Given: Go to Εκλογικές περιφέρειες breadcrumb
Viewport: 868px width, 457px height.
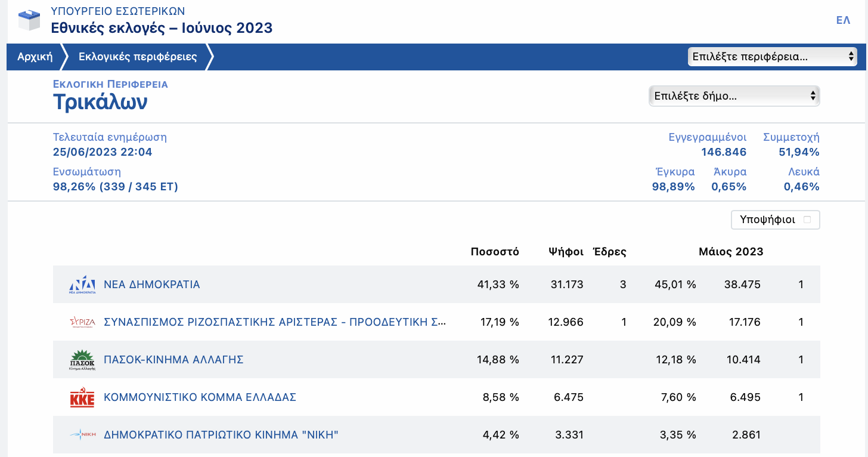Looking at the screenshot, I should [x=138, y=57].
